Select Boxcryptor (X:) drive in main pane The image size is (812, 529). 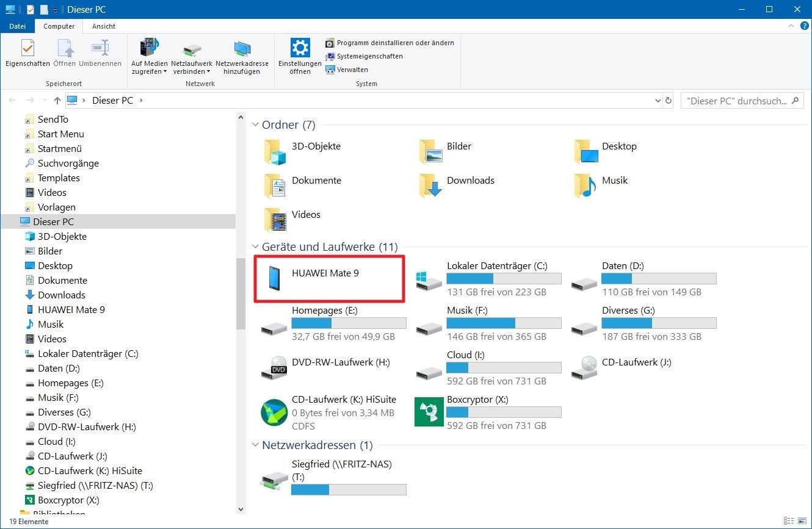pyautogui.click(x=487, y=412)
